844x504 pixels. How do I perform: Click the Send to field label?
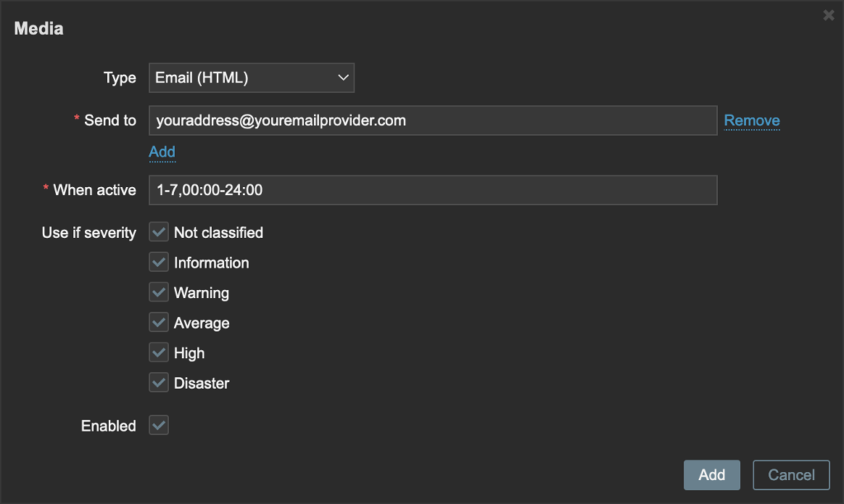click(x=110, y=120)
